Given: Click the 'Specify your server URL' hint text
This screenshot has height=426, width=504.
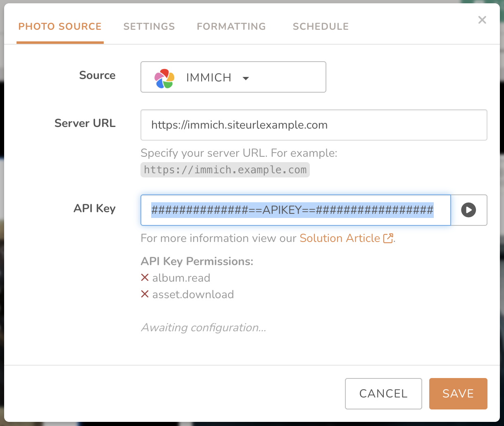Looking at the screenshot, I should (239, 153).
